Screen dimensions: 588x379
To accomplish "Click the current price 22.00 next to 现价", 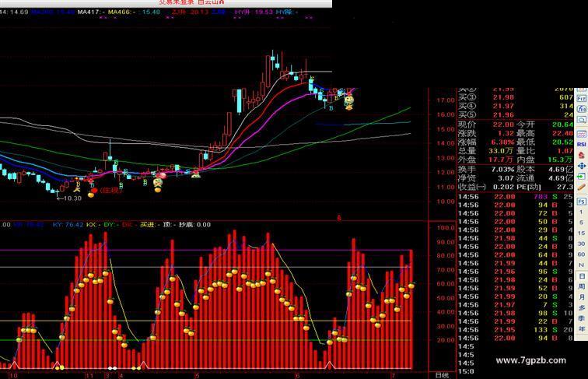I will tap(503, 125).
